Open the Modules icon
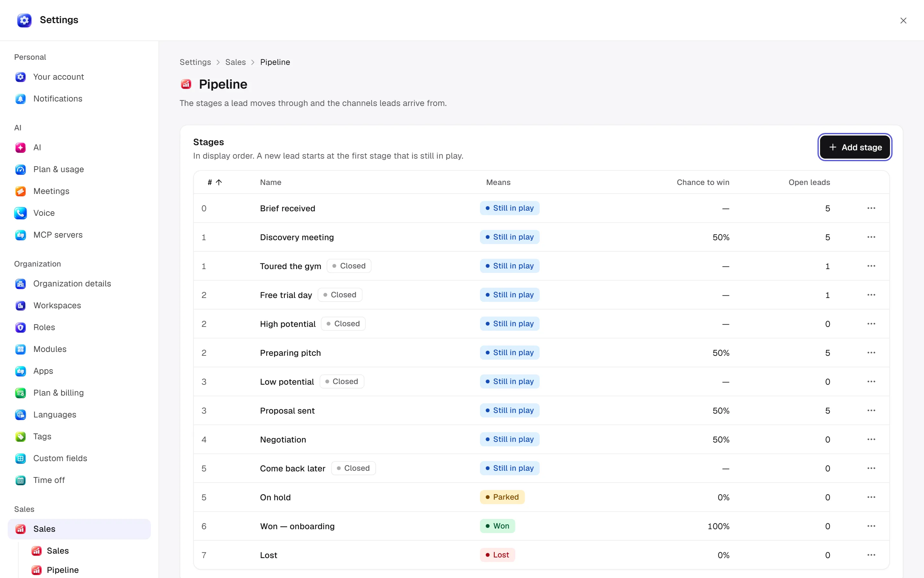924x578 pixels. [21, 349]
